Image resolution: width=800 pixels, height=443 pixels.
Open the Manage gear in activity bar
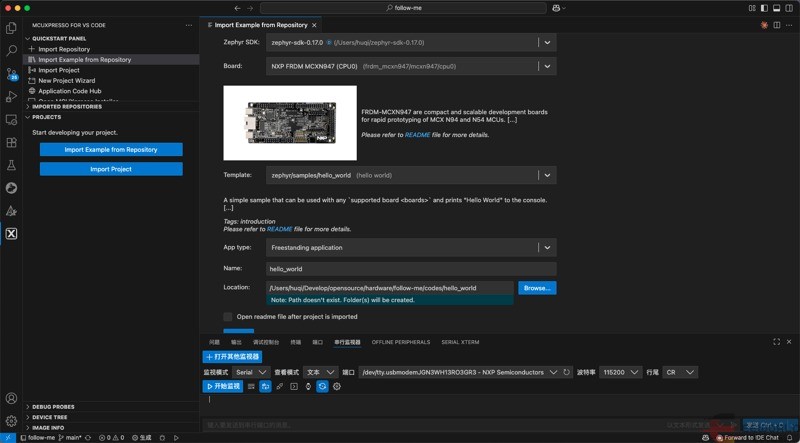pos(11,421)
